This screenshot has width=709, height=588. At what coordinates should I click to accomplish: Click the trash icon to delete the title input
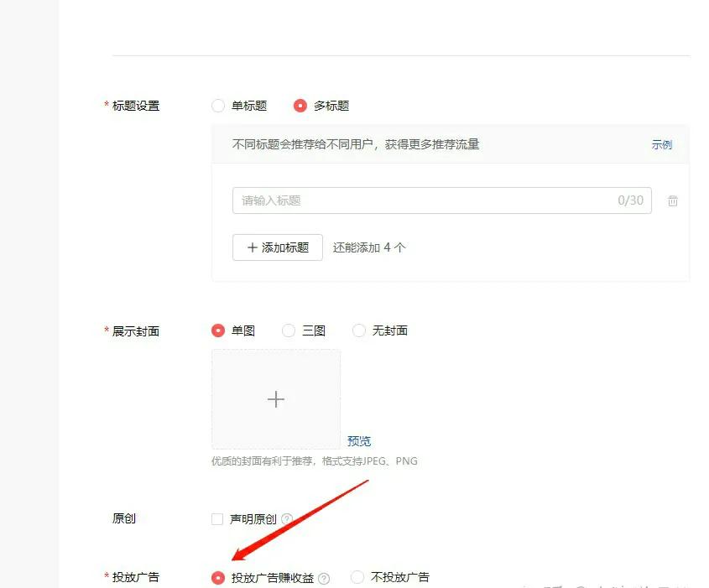coord(673,200)
